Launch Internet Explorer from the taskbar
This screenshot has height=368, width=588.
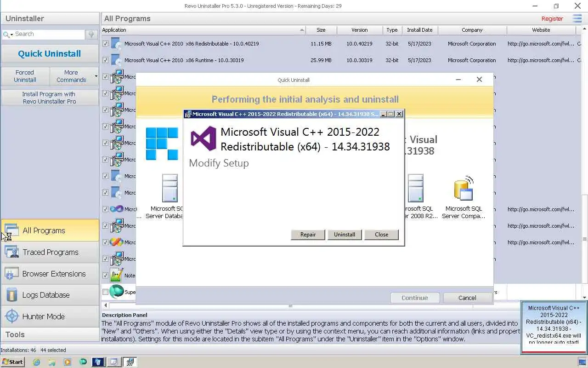point(36,362)
